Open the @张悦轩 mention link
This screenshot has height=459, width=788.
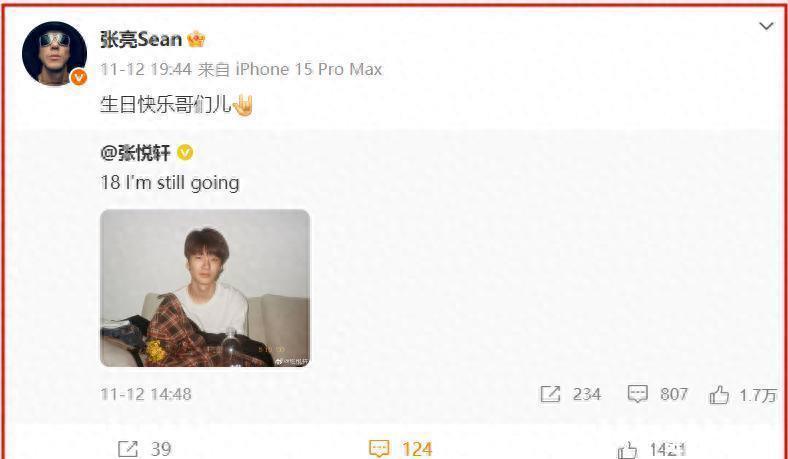136,152
